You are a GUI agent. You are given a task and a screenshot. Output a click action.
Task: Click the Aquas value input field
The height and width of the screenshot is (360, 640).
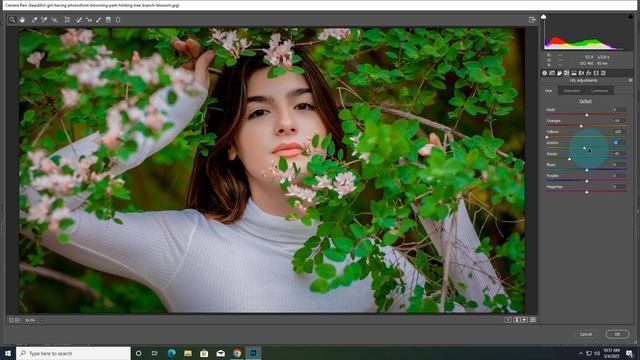[618, 153]
